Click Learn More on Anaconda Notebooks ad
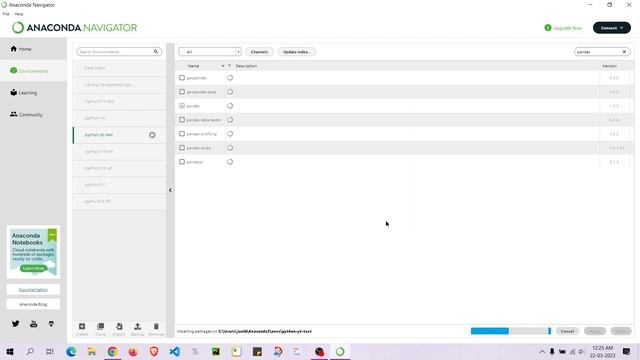 coord(33,268)
